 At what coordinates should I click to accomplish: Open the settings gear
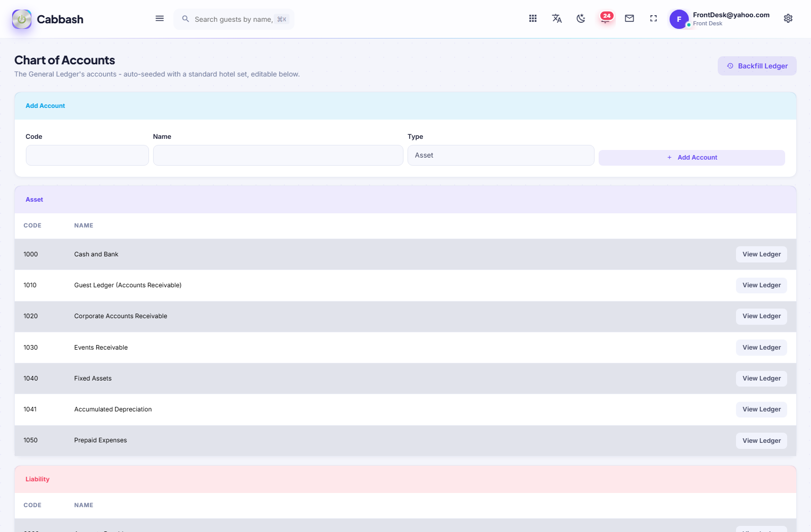[788, 19]
